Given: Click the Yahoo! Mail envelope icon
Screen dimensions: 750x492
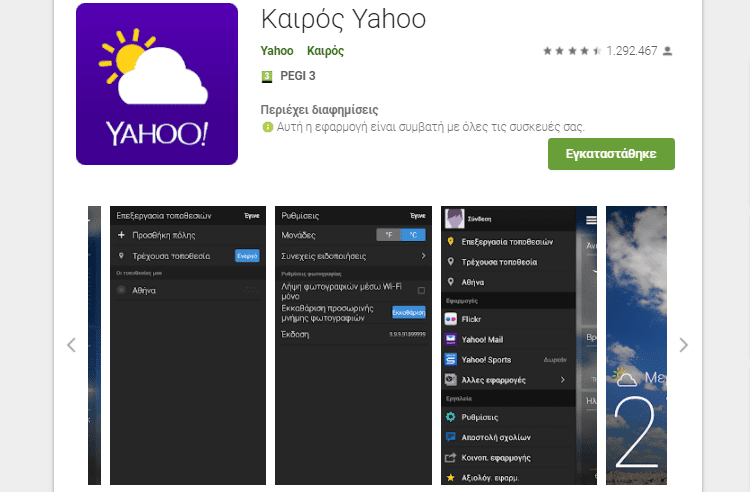Looking at the screenshot, I should click(451, 339).
